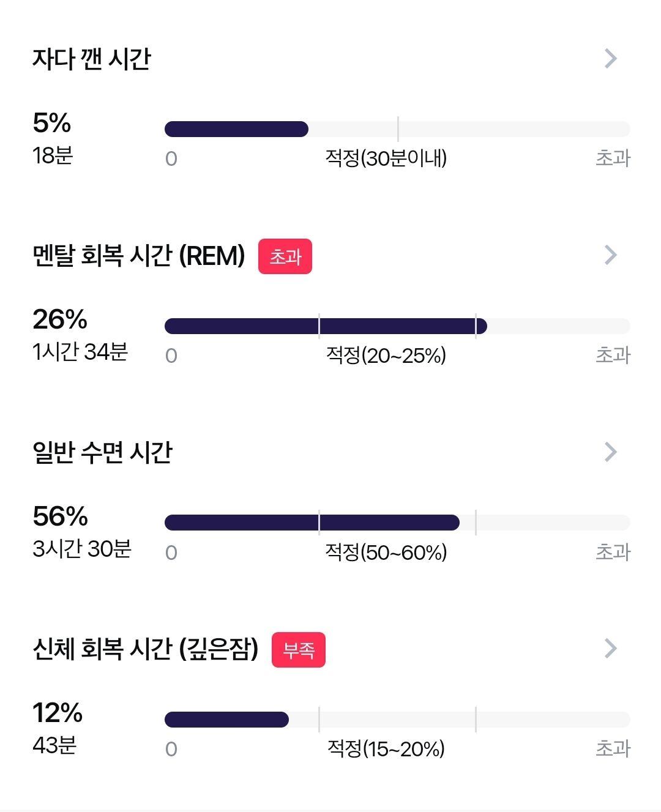This screenshot has height=812, width=661.
Task: Click the 26% REM progress bar
Action: 397,326
